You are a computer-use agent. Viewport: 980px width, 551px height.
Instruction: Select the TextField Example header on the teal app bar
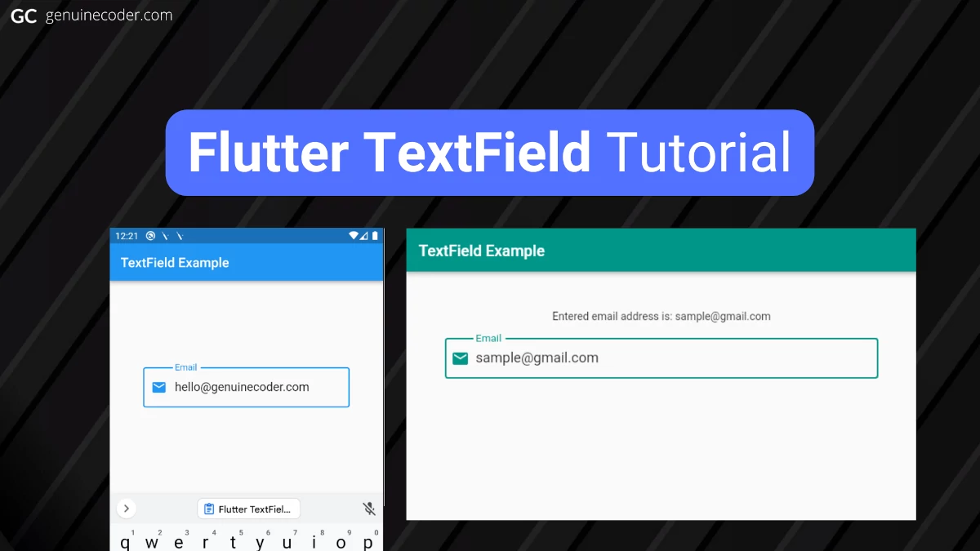[481, 251]
